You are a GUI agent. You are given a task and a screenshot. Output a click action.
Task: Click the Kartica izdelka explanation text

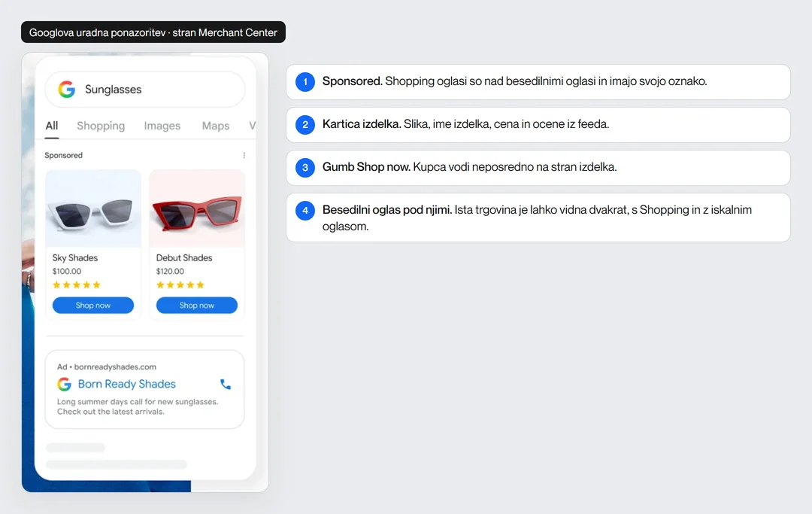click(465, 124)
